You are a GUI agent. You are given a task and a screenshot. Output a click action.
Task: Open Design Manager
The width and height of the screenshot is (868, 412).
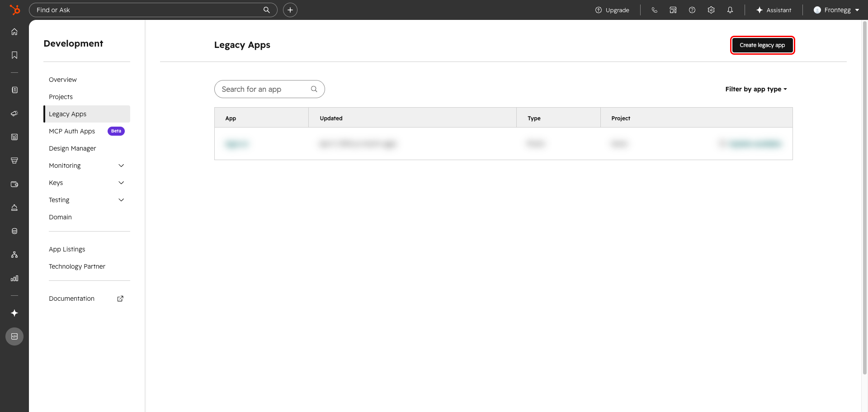[x=72, y=148]
